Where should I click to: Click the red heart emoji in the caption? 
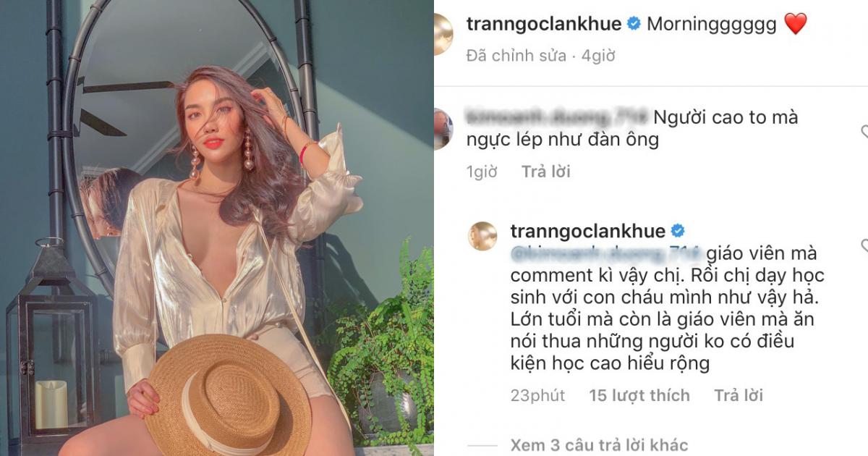coord(795,24)
